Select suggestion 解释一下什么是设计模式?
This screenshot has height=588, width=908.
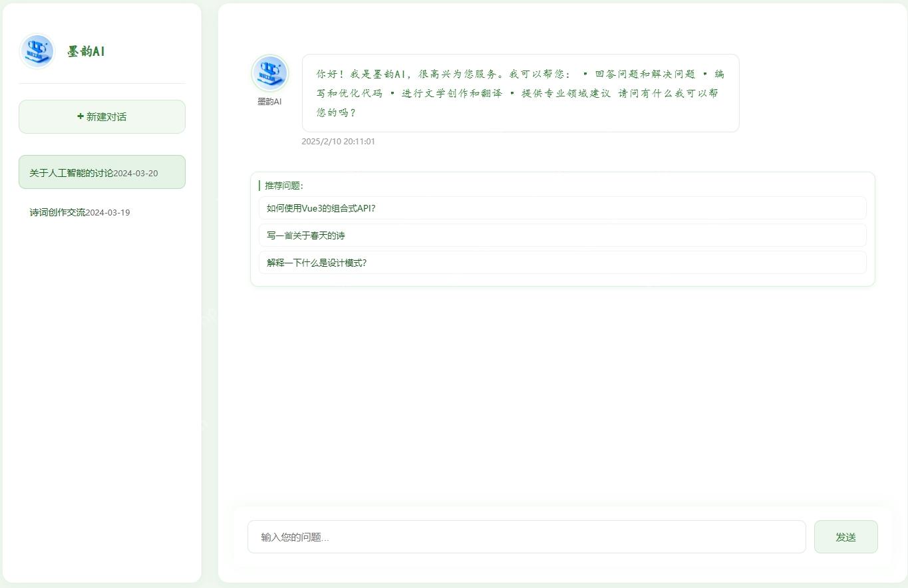[x=562, y=263]
